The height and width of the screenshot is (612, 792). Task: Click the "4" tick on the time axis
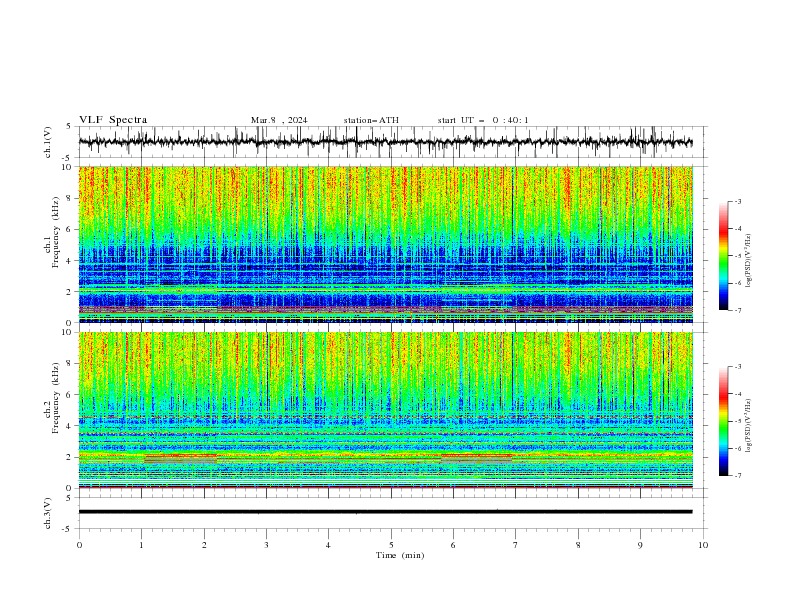coord(329,545)
